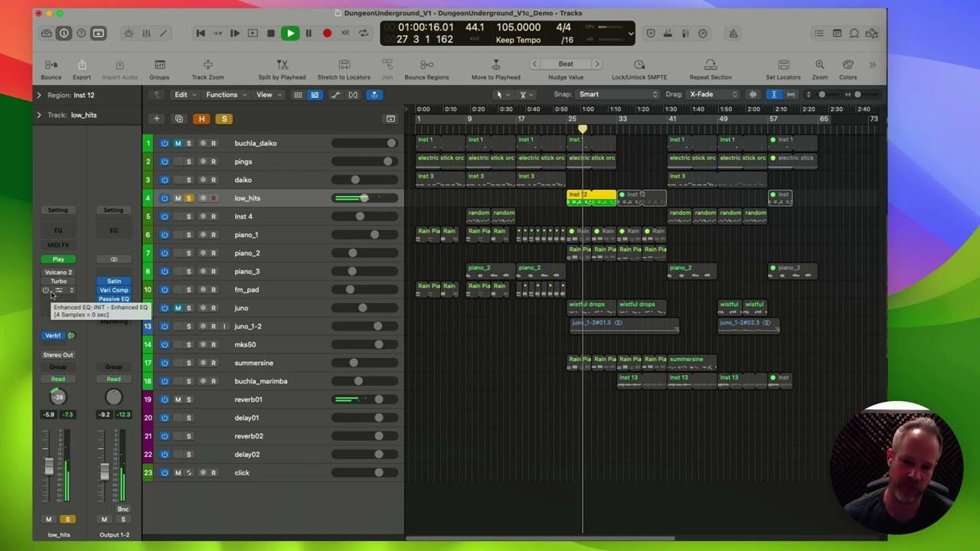
Task: Toggle the Inspector info button
Action: coord(64,34)
